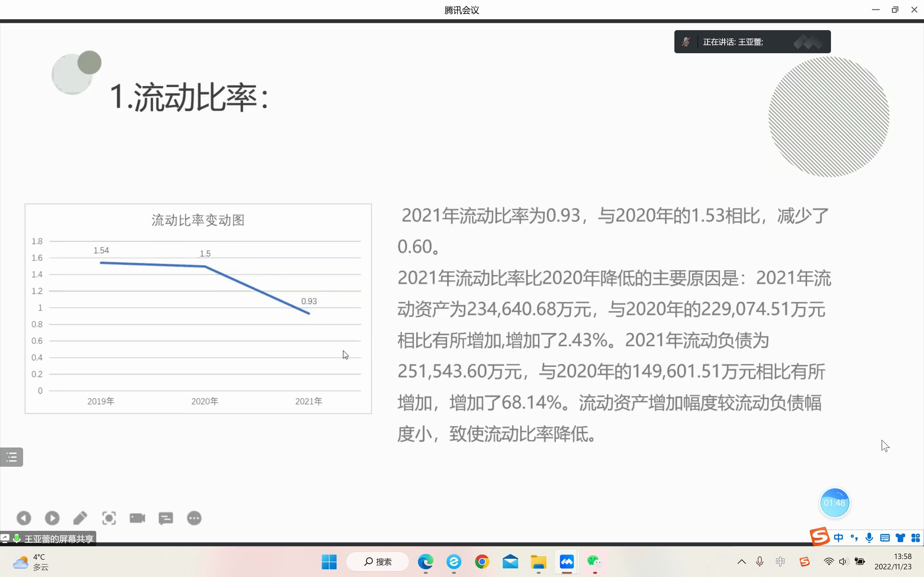Viewport: 924px width, 577px height.
Task: Open Sogou skin settings via the t-shirt icon
Action: [x=900, y=537]
